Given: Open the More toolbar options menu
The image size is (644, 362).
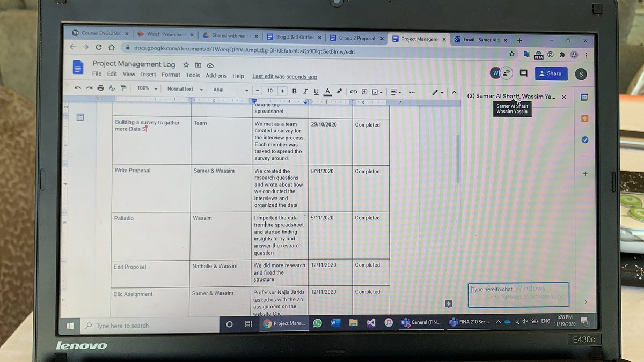Looking at the screenshot, I should pos(412,92).
